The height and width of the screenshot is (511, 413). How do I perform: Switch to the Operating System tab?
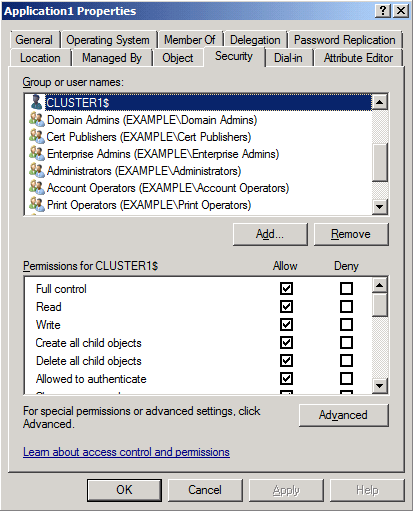[108, 40]
